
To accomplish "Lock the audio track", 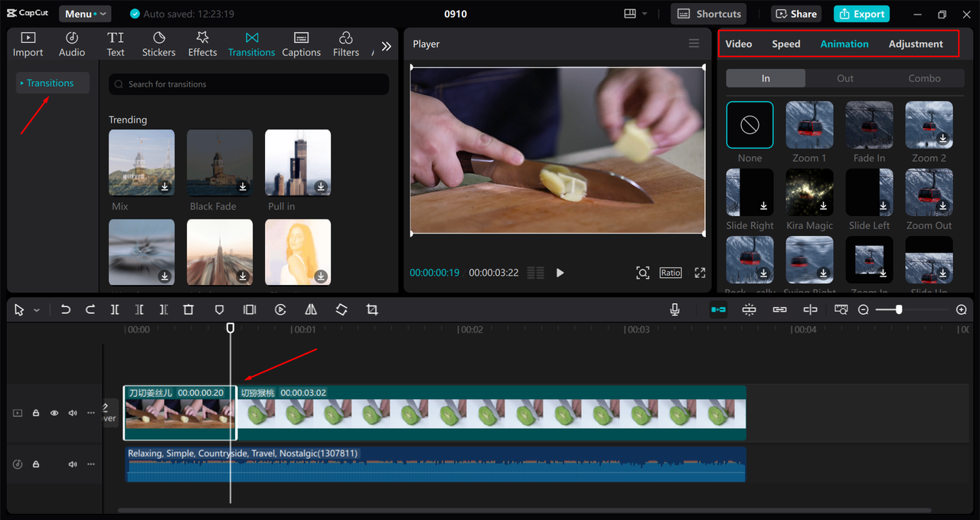I will point(36,464).
